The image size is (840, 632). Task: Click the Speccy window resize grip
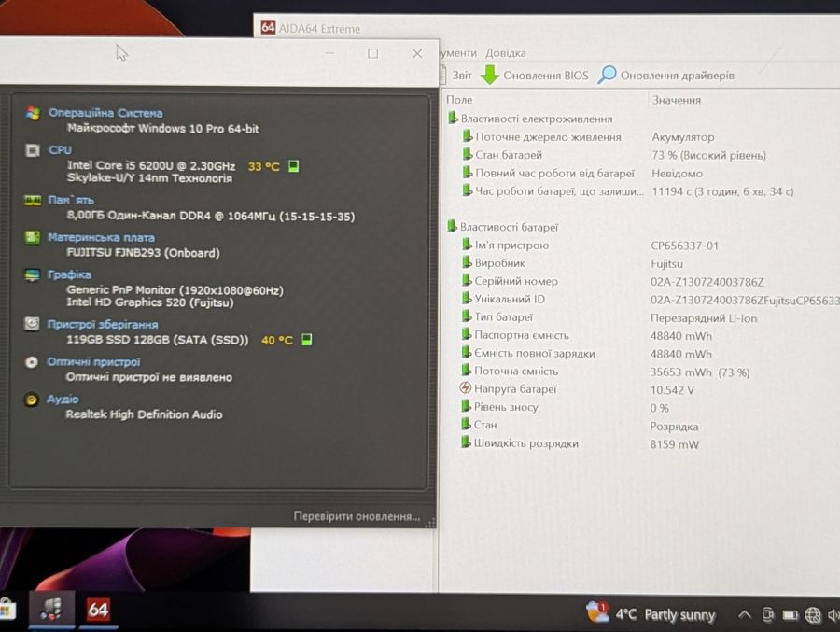pos(430,523)
